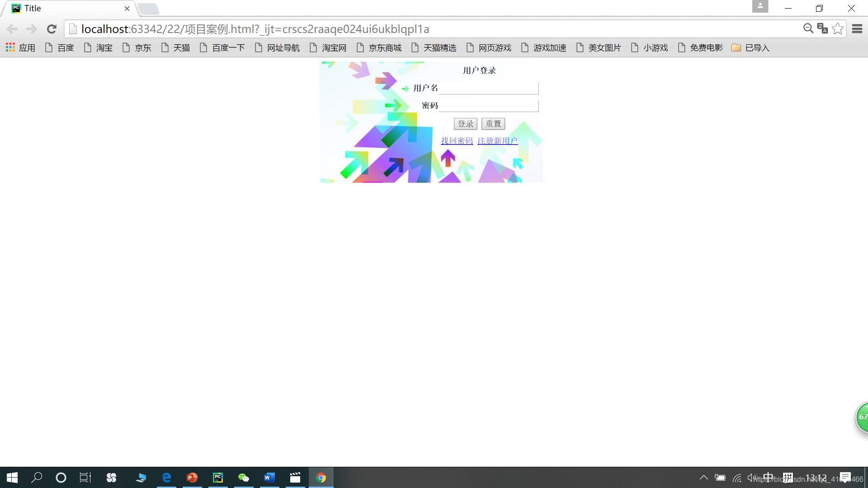Open WeChat from the taskbar
The height and width of the screenshot is (488, 868).
pyautogui.click(x=244, y=478)
